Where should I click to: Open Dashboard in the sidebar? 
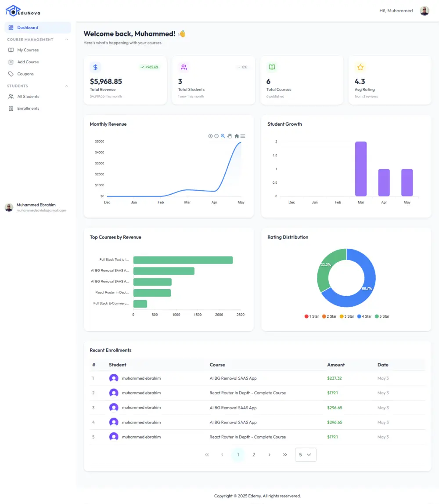(x=38, y=27)
